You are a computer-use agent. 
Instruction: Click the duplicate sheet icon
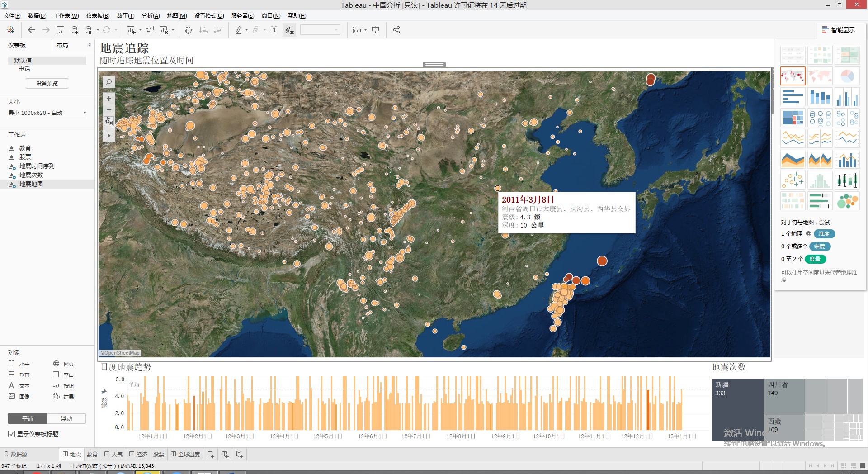coord(150,30)
